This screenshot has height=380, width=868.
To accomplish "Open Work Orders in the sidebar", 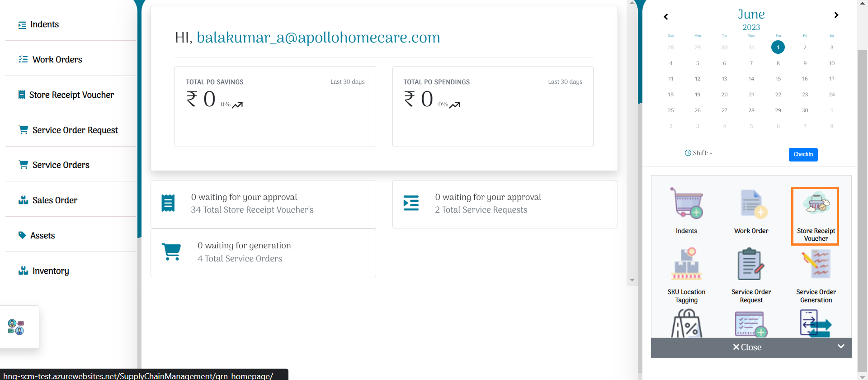I will click(x=50, y=60).
